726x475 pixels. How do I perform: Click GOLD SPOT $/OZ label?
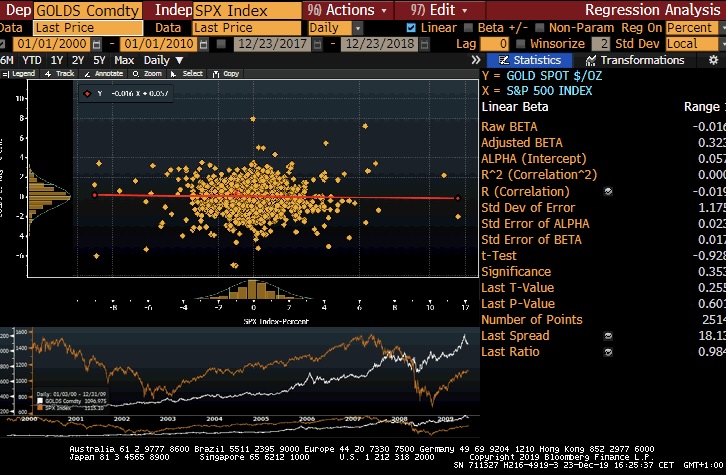pos(554,76)
